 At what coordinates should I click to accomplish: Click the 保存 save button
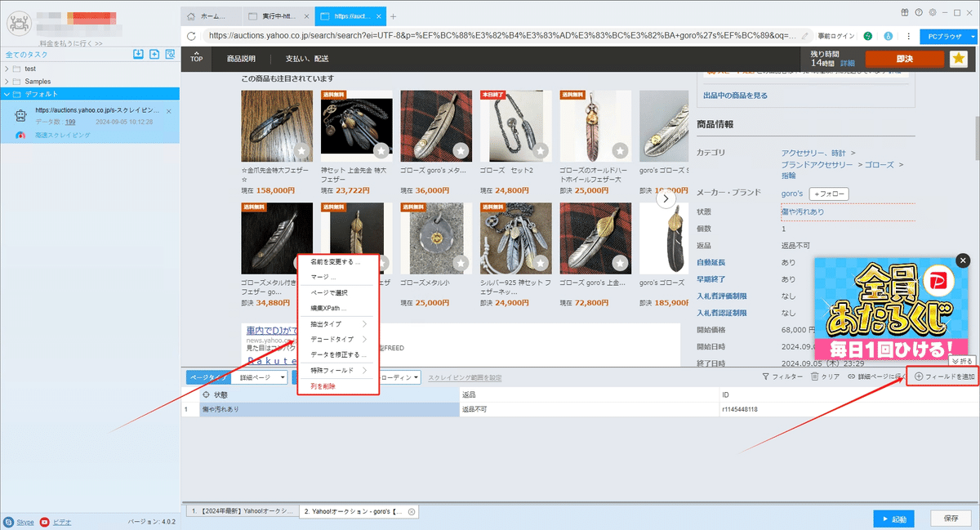coord(951,519)
